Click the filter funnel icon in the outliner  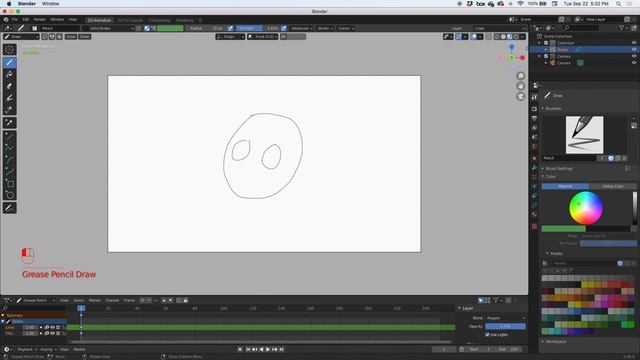[621, 28]
